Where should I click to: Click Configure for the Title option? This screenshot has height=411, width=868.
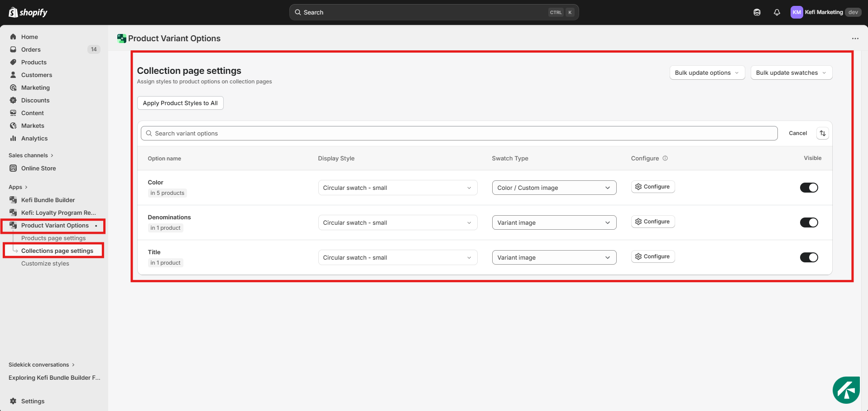pos(652,256)
